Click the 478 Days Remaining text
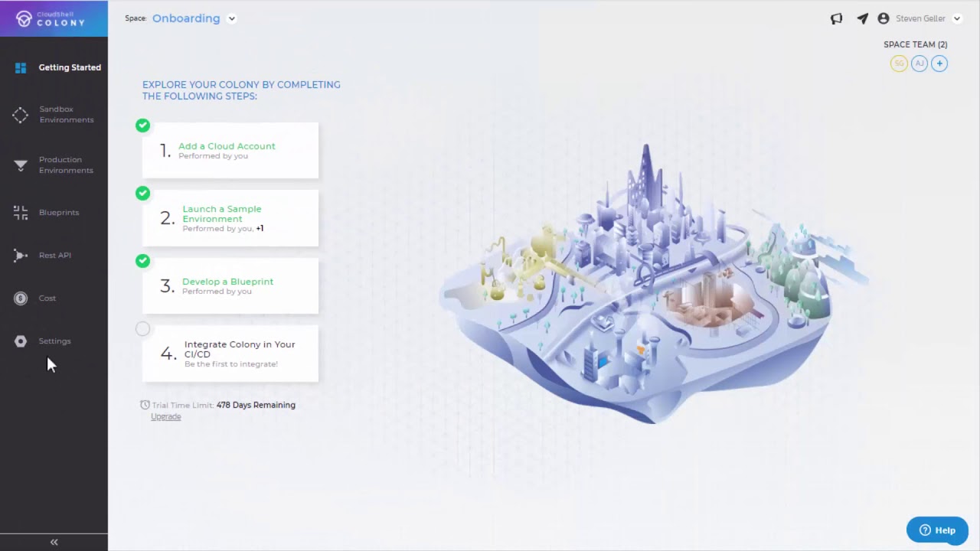980x551 pixels. tap(256, 405)
